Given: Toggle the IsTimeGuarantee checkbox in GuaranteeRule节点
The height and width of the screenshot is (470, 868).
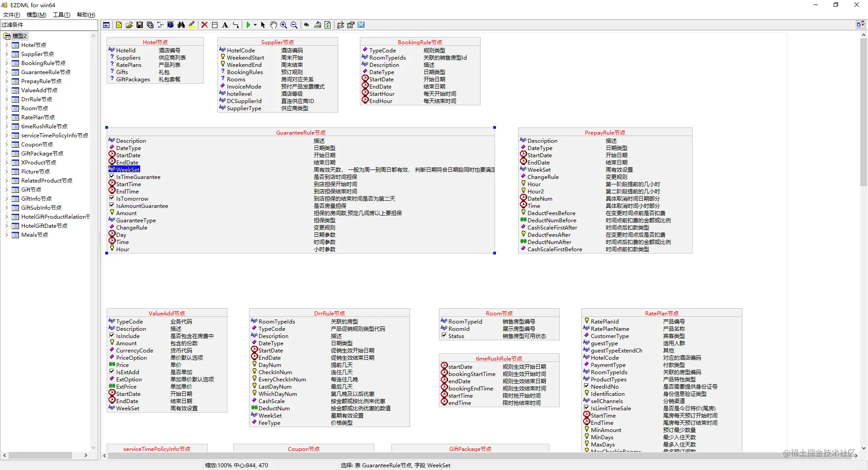Looking at the screenshot, I should tap(112, 177).
